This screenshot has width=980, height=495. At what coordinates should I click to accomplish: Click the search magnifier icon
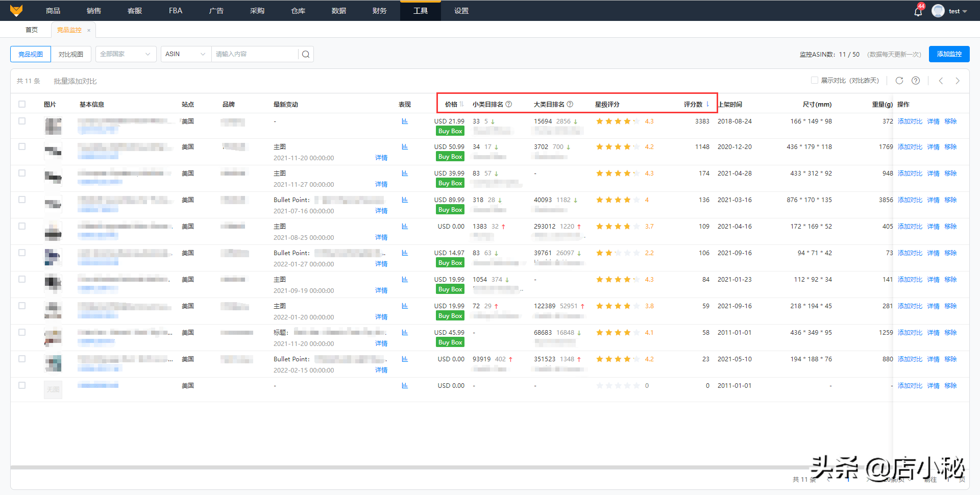(305, 54)
